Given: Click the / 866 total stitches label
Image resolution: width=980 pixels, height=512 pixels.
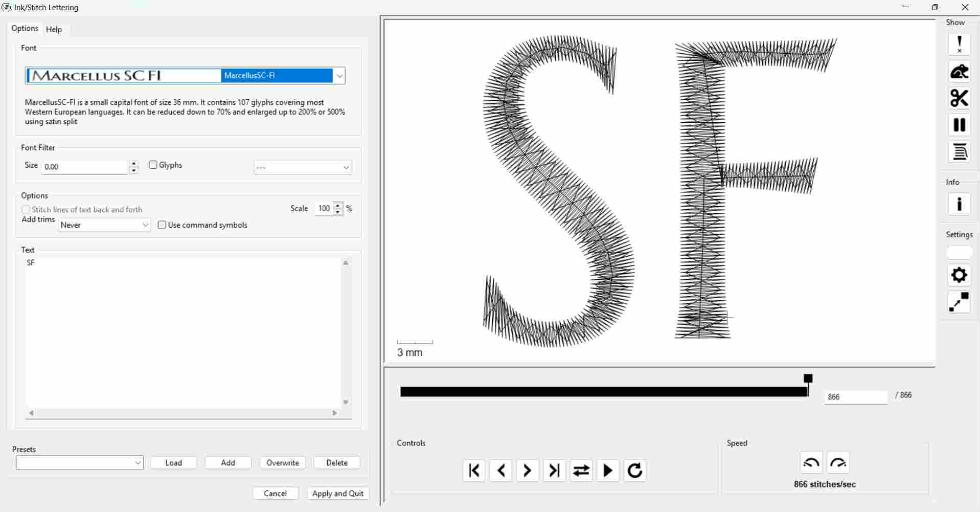Looking at the screenshot, I should (x=903, y=395).
